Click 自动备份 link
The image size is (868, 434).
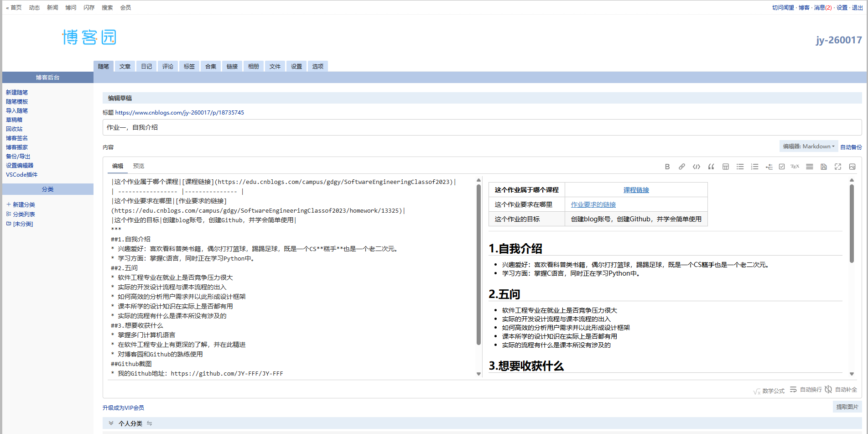[851, 147]
